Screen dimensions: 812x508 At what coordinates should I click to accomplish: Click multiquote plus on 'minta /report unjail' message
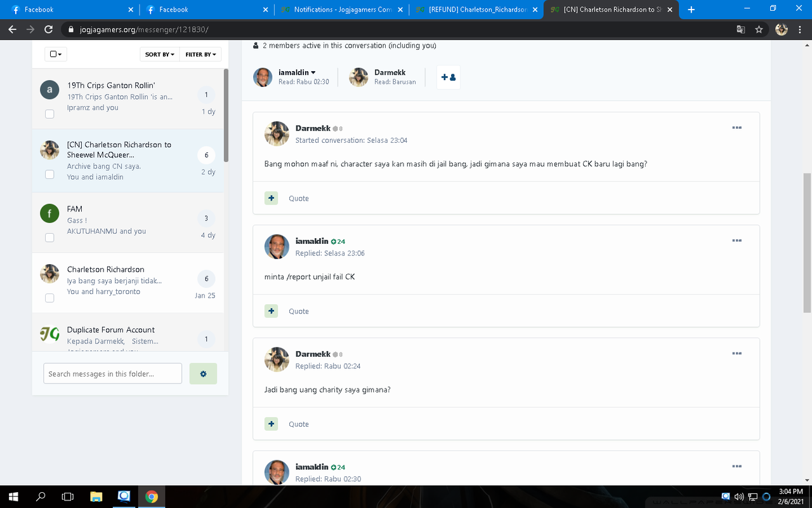point(272,311)
